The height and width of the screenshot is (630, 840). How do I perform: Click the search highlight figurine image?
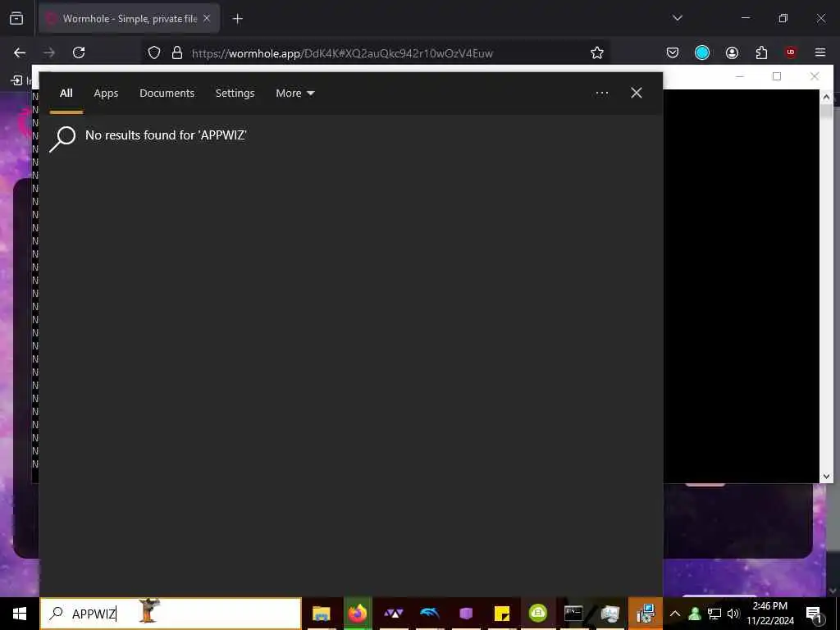[148, 610]
